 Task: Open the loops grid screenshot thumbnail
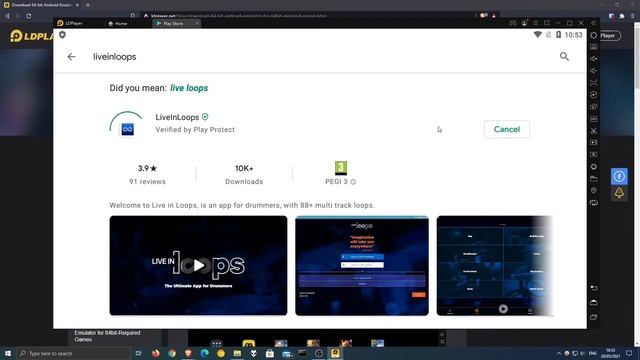pos(495,265)
